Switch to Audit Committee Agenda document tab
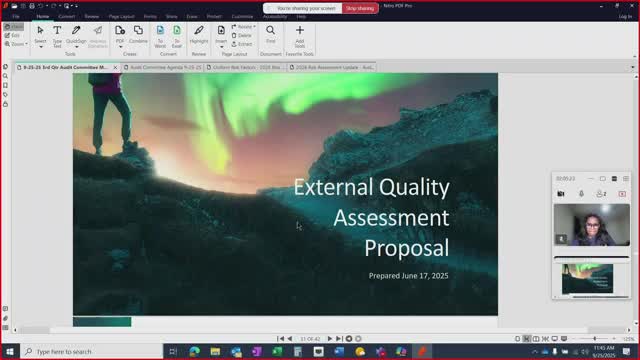Viewport: 640px width, 360px height. tap(162, 67)
